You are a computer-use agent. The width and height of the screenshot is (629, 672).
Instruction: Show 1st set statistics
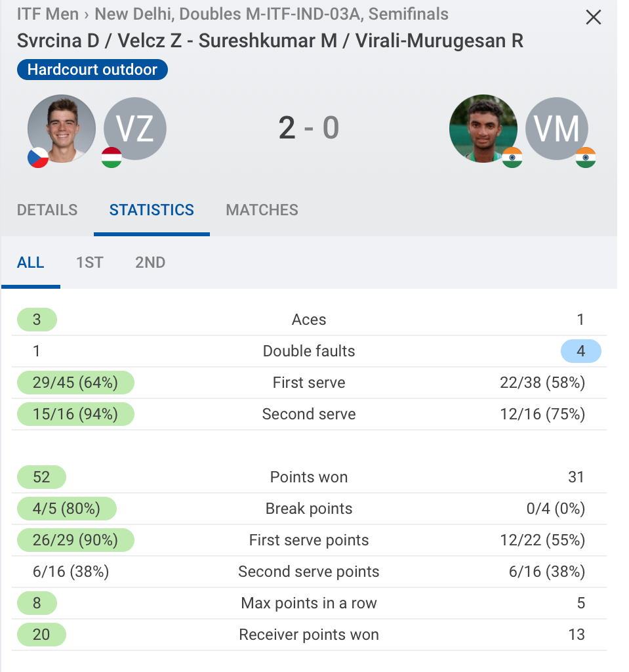[90, 262]
